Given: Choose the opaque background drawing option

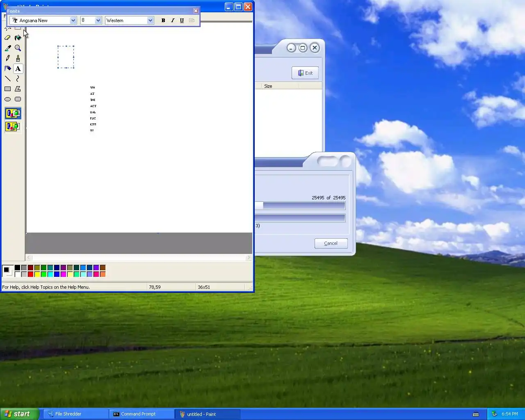Looking at the screenshot, I should pos(13,113).
